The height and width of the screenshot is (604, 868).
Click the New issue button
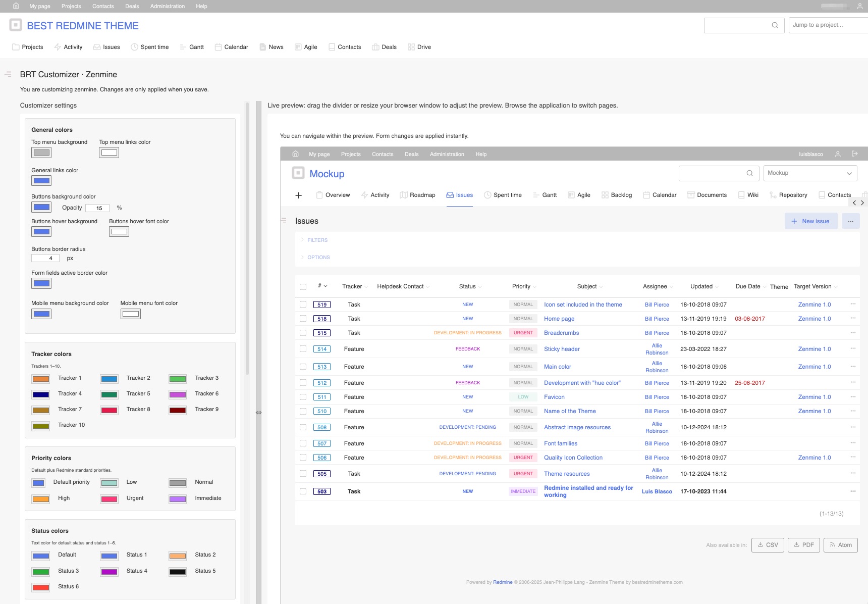click(x=810, y=221)
